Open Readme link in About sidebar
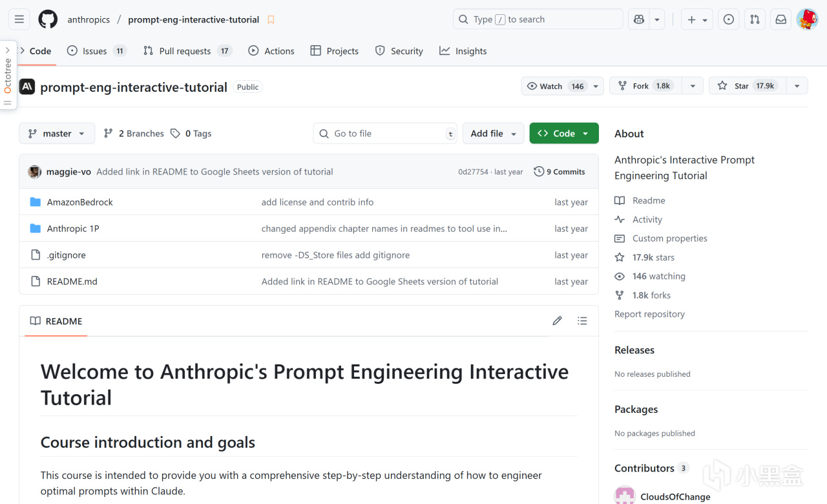 pos(640,200)
